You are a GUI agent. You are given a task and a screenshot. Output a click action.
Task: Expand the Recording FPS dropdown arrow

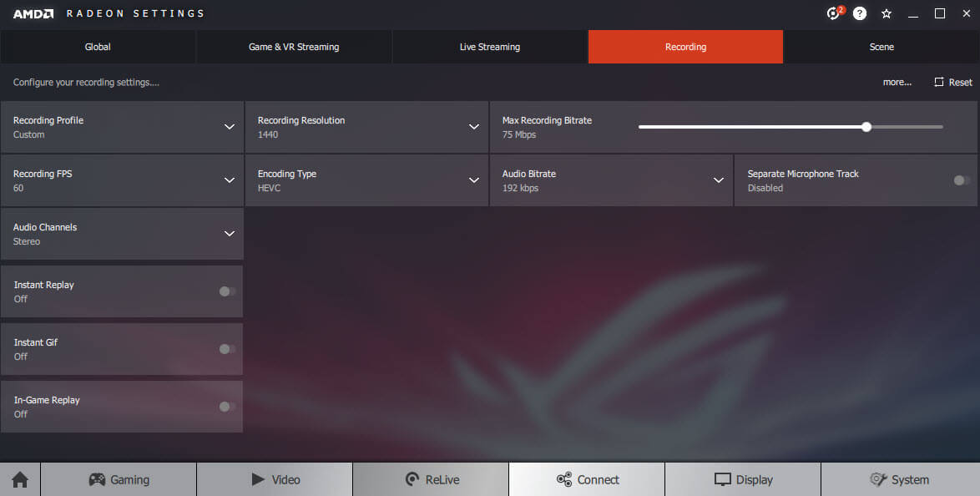230,180
